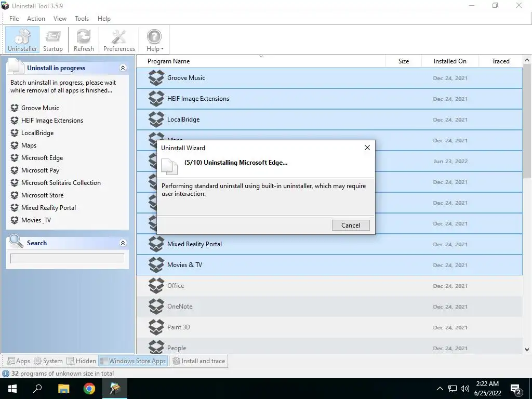Image resolution: width=532 pixels, height=399 pixels.
Task: Open the Install and trace tab
Action: coord(199,361)
